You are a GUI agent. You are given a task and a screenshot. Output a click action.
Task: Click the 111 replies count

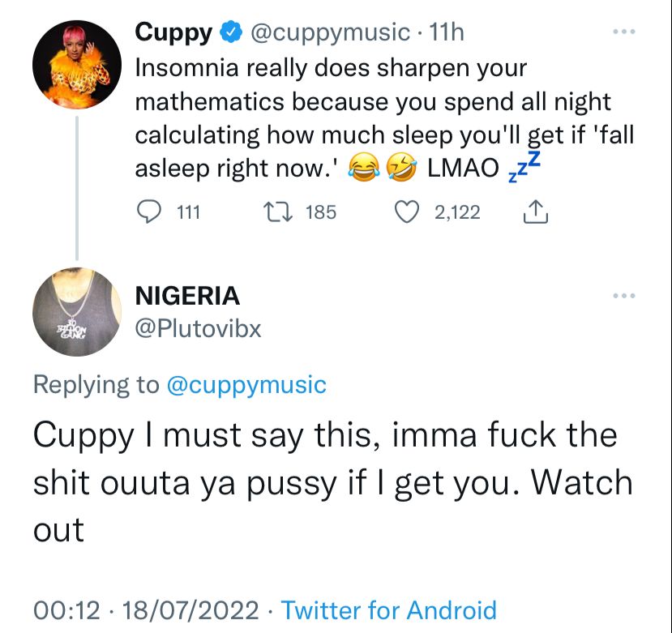point(189,212)
